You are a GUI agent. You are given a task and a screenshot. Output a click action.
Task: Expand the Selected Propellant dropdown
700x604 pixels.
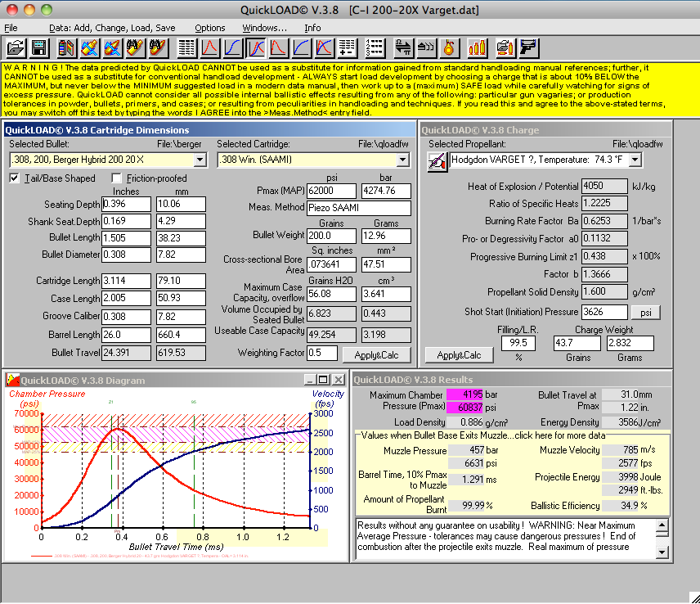[x=635, y=160]
